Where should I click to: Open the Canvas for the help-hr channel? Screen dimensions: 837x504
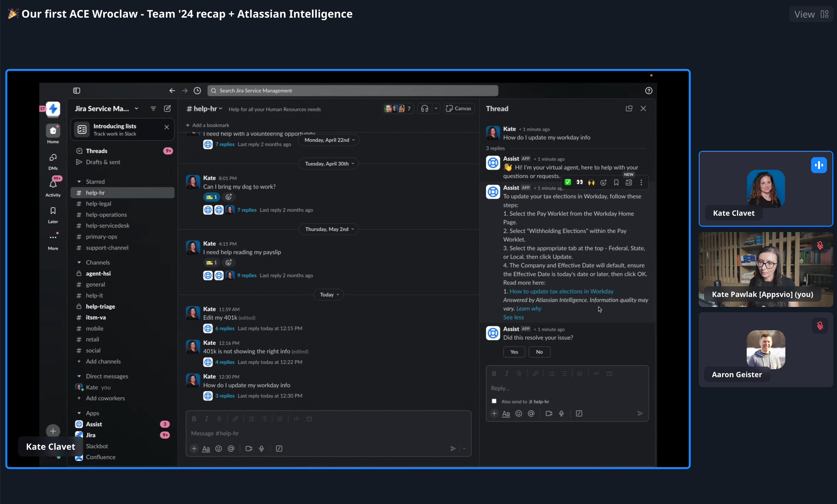(458, 109)
